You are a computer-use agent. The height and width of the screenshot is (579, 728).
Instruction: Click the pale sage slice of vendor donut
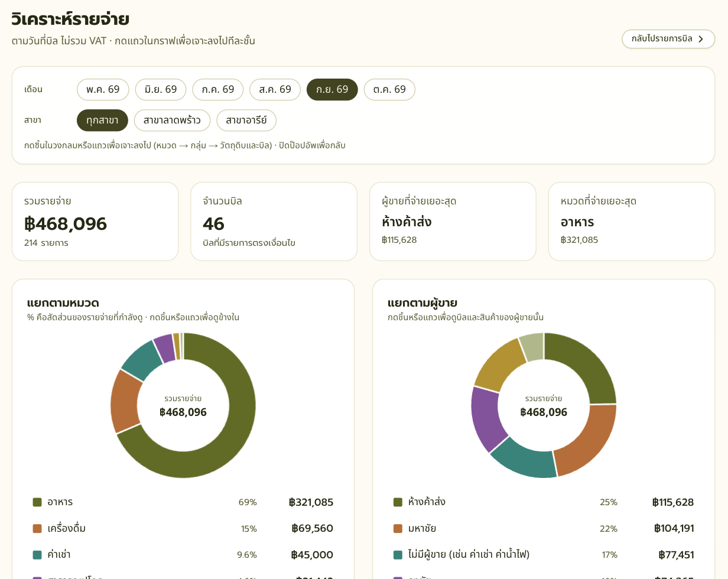(532, 347)
